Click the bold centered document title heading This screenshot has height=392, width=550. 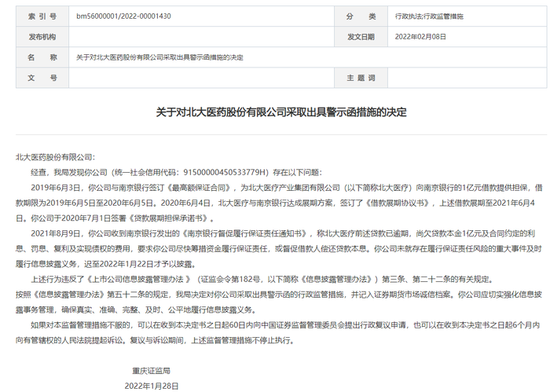point(281,112)
